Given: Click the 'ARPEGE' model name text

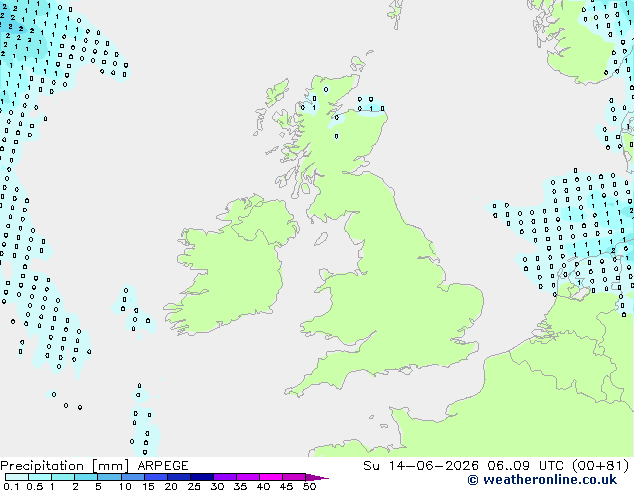Looking at the screenshot, I should [163, 466].
